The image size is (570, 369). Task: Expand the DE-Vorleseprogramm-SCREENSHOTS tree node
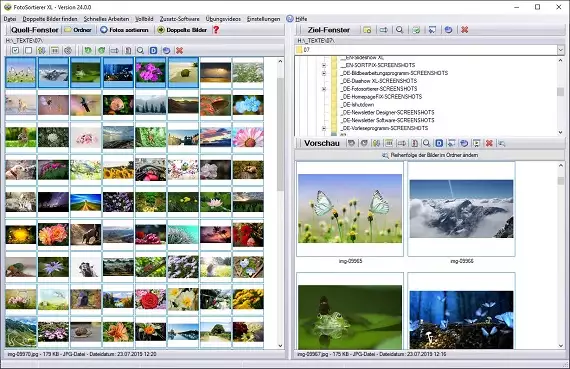pos(324,128)
